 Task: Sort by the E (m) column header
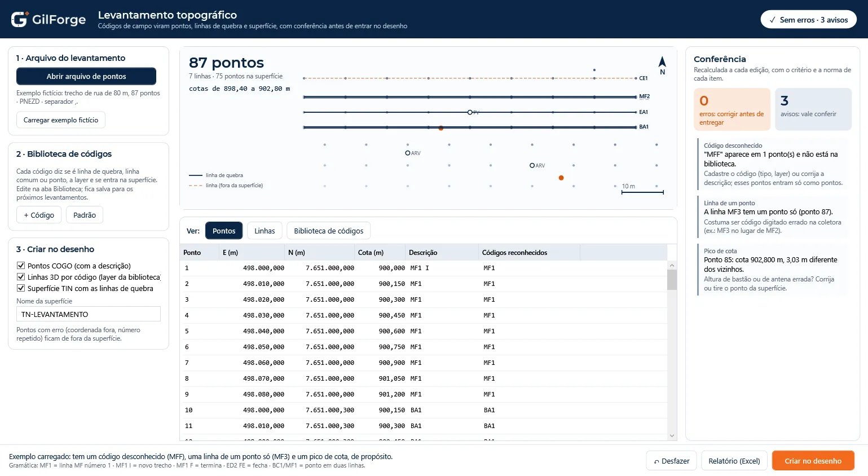(x=252, y=253)
